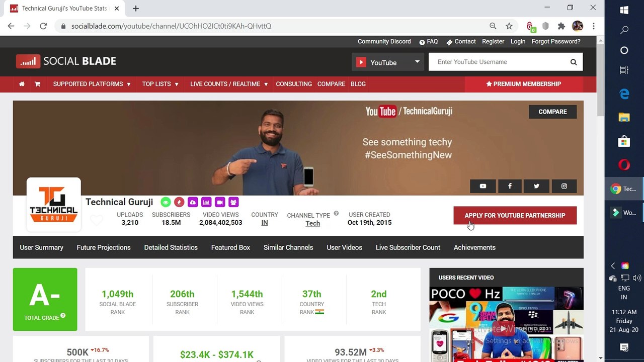The width and height of the screenshot is (644, 362).
Task: Click the Login link
Action: point(518,42)
